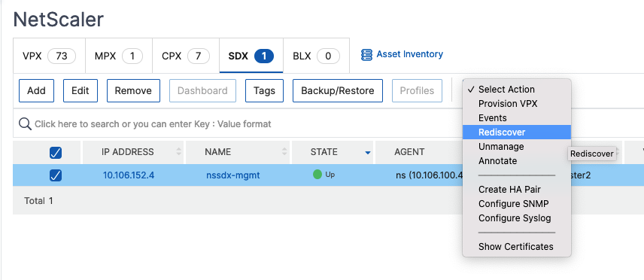Open the nssdx-mgmt name link
The image size is (644, 280).
233,175
